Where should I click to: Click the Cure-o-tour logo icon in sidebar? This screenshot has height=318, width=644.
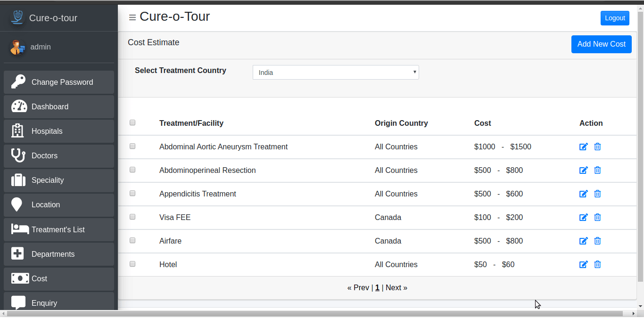pyautogui.click(x=17, y=17)
